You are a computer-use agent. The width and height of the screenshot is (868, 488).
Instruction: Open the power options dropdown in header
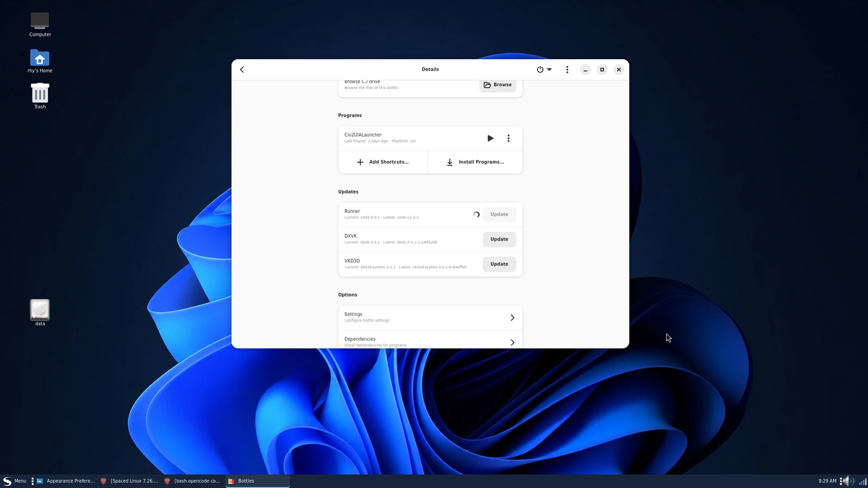pyautogui.click(x=544, y=69)
